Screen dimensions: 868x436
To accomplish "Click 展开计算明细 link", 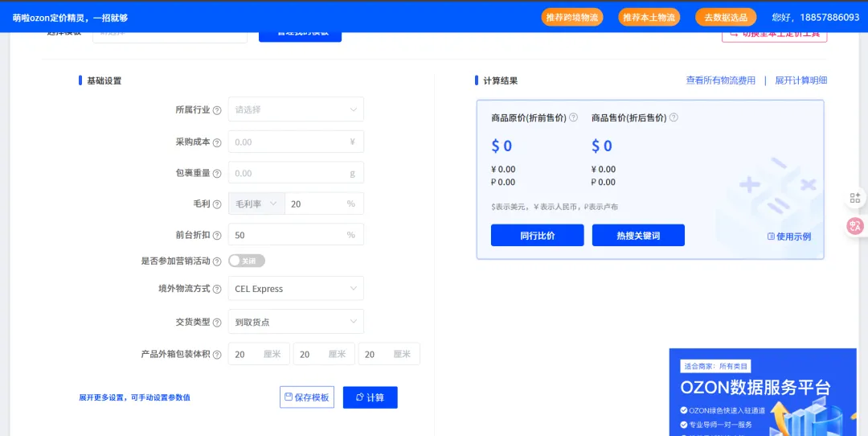I will pos(801,81).
